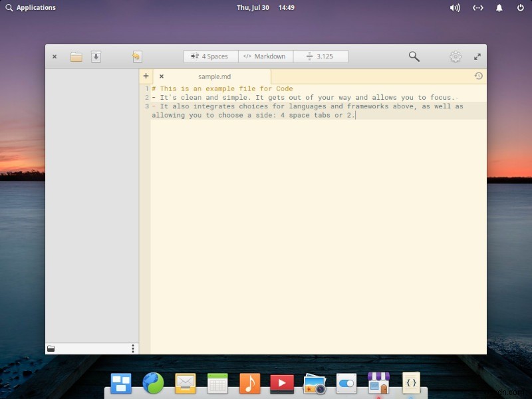Launch the Code editor from the dock

point(411,382)
